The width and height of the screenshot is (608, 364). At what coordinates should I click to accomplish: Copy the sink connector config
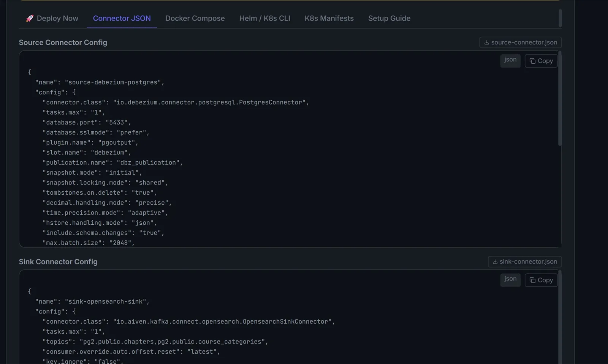(541, 280)
